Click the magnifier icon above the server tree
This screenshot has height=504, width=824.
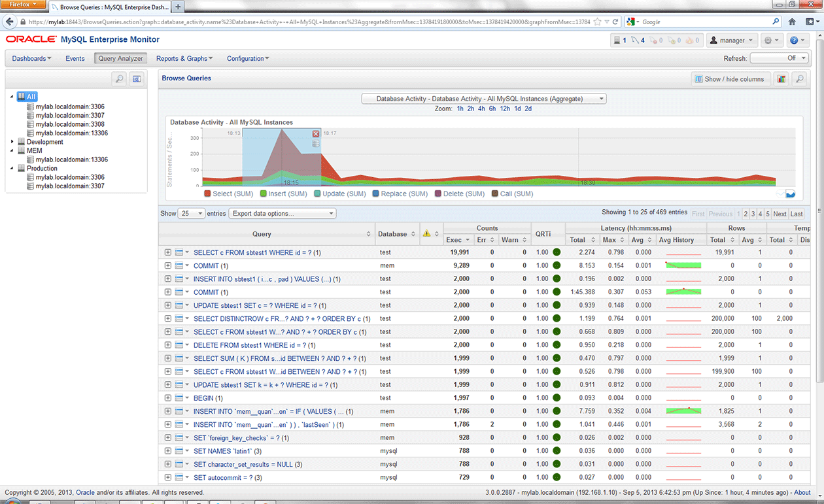click(119, 79)
